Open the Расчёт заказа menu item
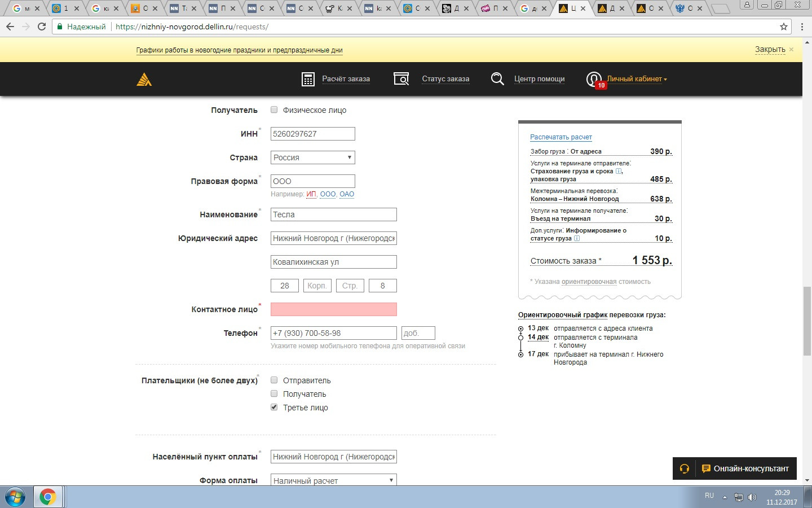Image resolution: width=812 pixels, height=508 pixels. [x=346, y=79]
